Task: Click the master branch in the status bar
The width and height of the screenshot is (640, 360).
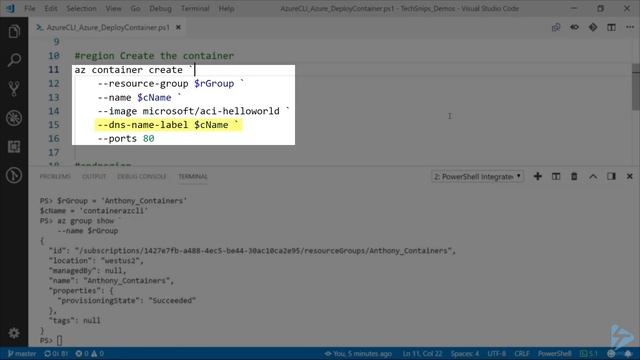Action: [x=22, y=353]
